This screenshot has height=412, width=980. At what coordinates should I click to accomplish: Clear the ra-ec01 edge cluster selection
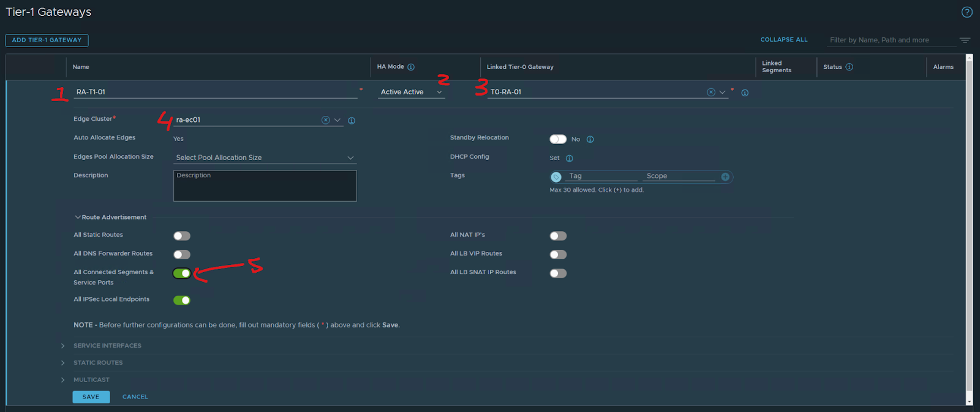325,120
